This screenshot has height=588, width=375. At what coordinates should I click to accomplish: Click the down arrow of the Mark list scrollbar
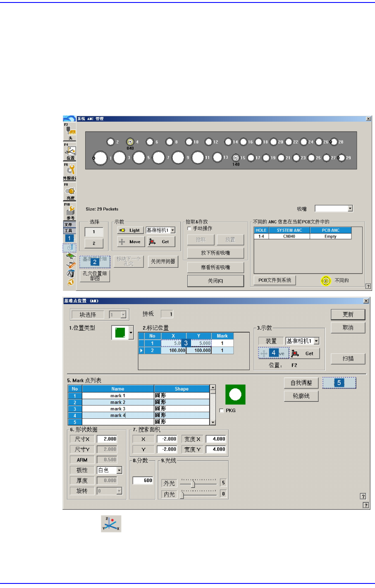click(213, 422)
